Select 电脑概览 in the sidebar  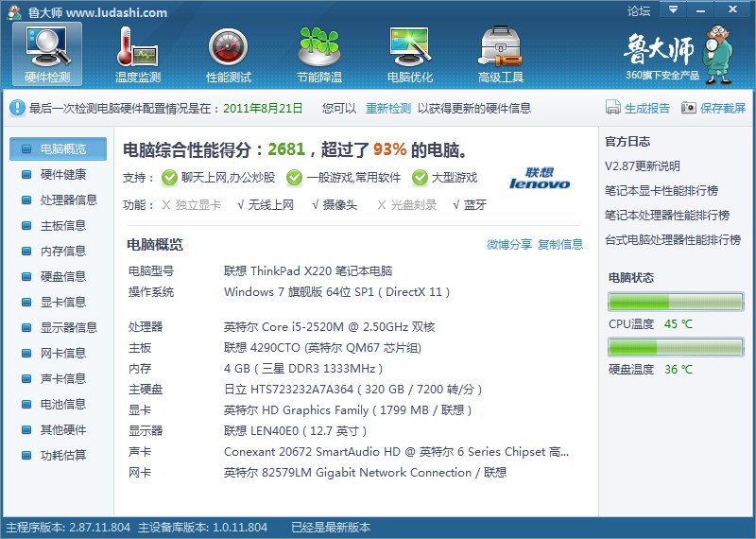click(x=58, y=148)
